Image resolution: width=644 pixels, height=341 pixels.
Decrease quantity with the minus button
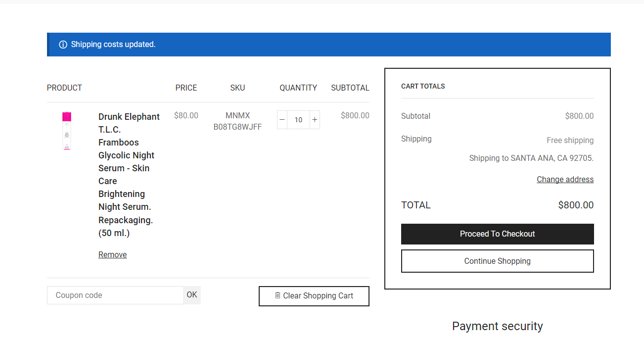[x=282, y=120]
